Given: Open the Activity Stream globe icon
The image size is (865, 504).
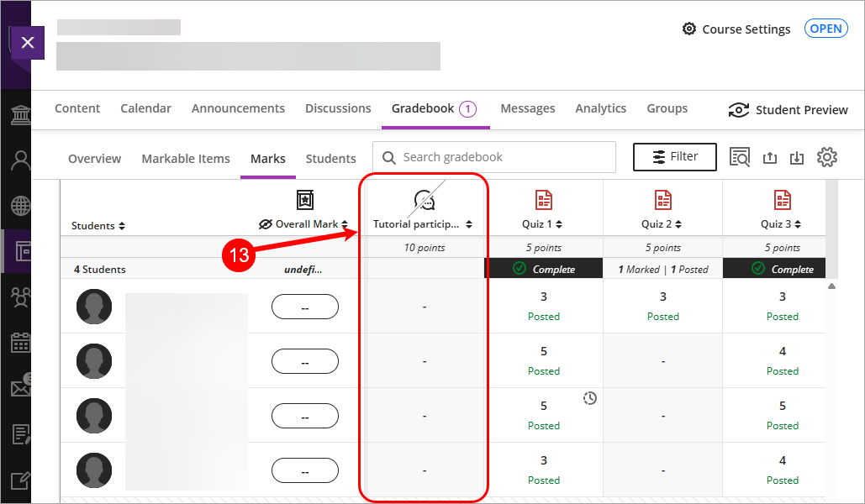Looking at the screenshot, I should (x=20, y=207).
